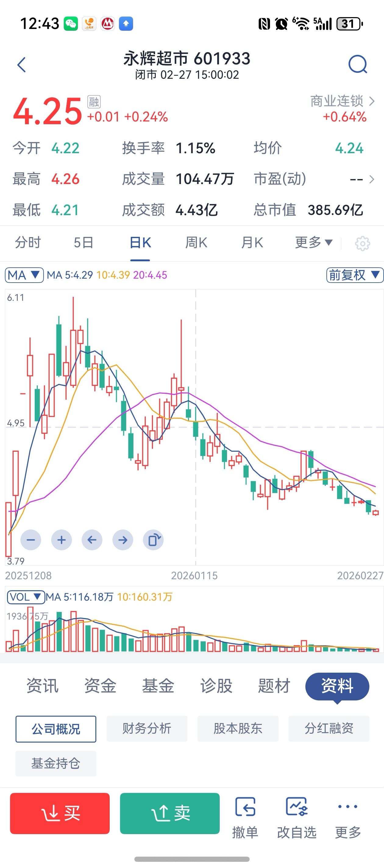Switch to 周K weekly chart tab
Screen dimensions: 384x868
(x=196, y=243)
